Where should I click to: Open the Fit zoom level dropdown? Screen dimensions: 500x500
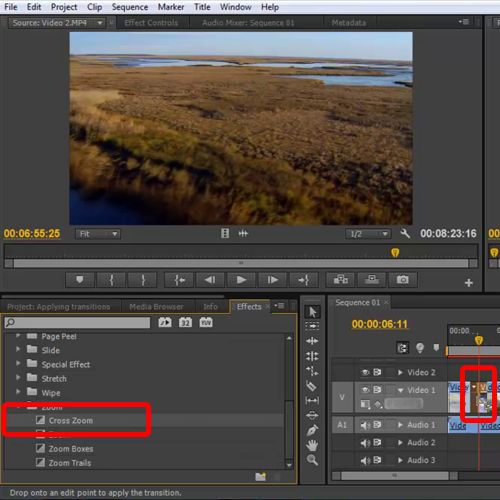(98, 234)
